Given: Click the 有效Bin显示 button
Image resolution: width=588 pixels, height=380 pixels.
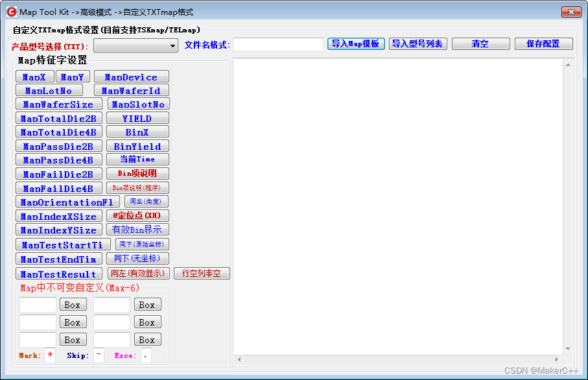Looking at the screenshot, I should click(137, 230).
